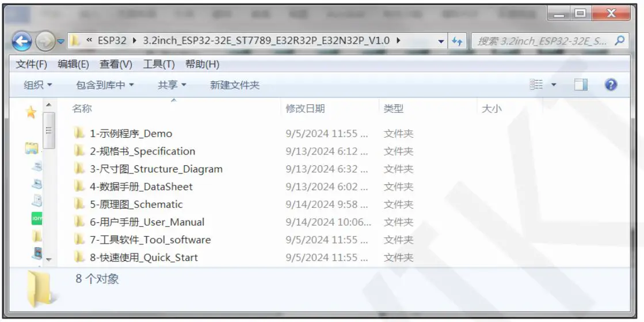Click the folder icon of 8-快速使用_Quick_Start

click(79, 257)
